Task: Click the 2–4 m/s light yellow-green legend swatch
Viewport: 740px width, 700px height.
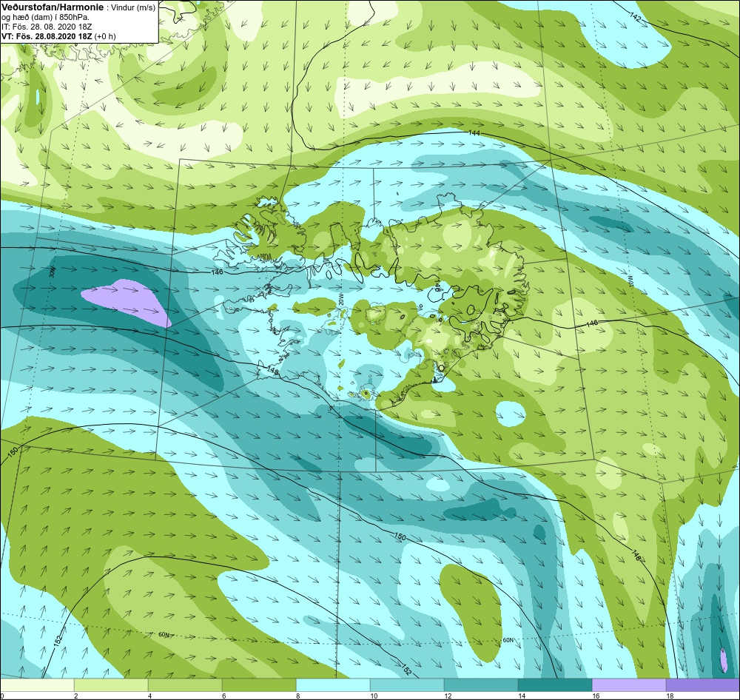Action: pos(112,684)
